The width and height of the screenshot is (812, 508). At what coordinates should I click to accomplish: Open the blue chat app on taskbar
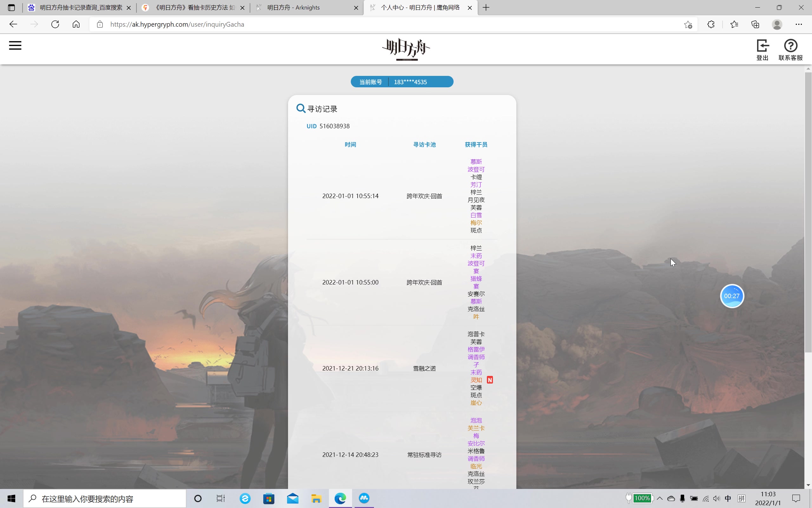point(364,498)
